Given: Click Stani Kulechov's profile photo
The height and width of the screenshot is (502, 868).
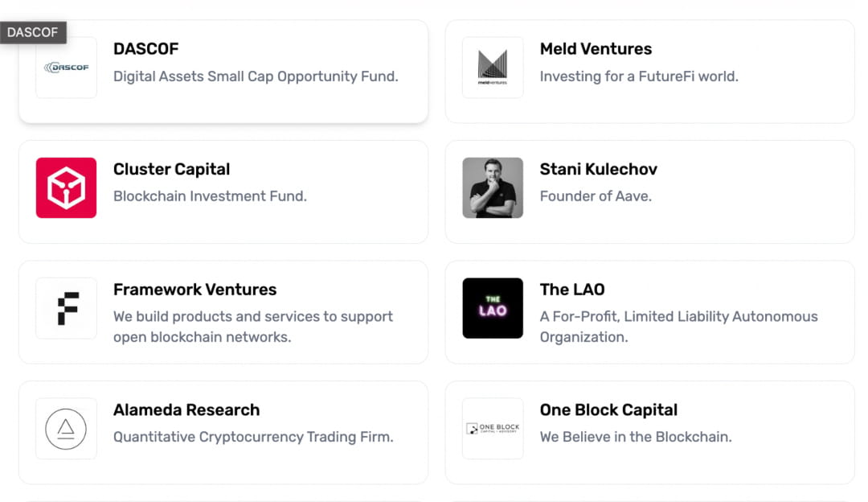Looking at the screenshot, I should [492, 187].
